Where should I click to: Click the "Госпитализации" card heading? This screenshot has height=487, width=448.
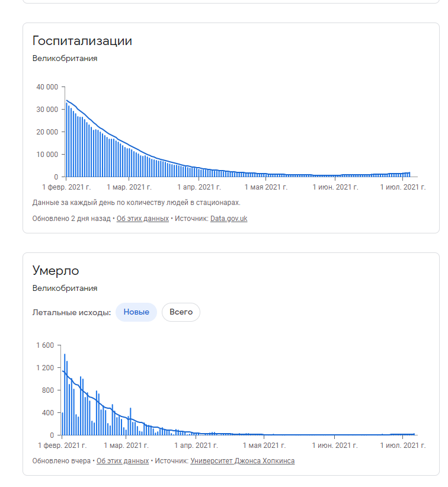(82, 41)
